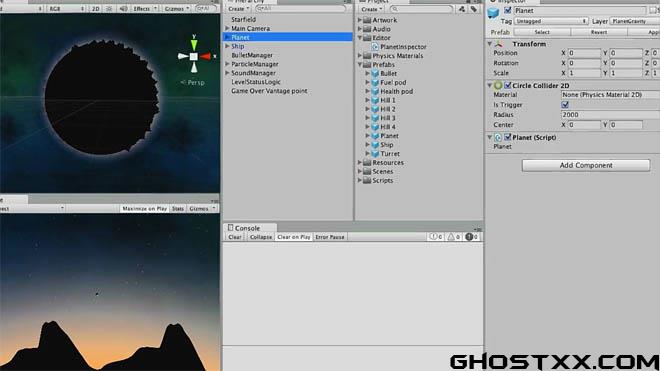Screen dimensions: 660x371
Task: Uncheck the Is Trigger checkbox
Action: point(565,105)
